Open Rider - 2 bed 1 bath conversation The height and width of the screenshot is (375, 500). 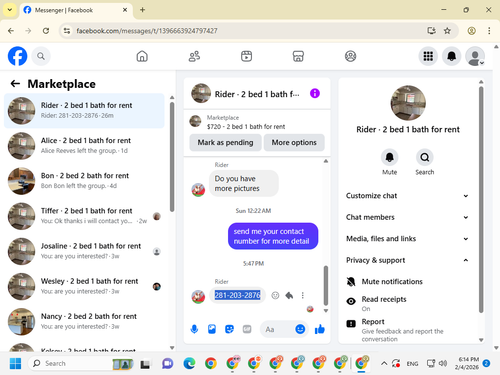pos(84,110)
